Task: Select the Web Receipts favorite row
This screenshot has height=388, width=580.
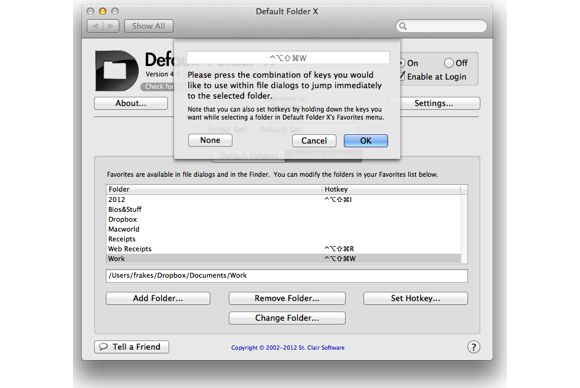Action: tap(283, 249)
